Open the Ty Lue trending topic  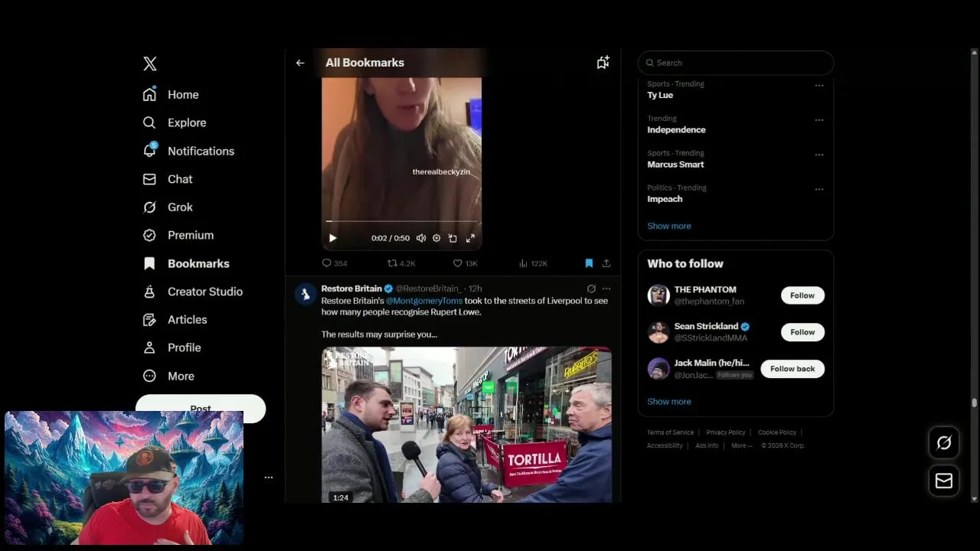pos(660,95)
